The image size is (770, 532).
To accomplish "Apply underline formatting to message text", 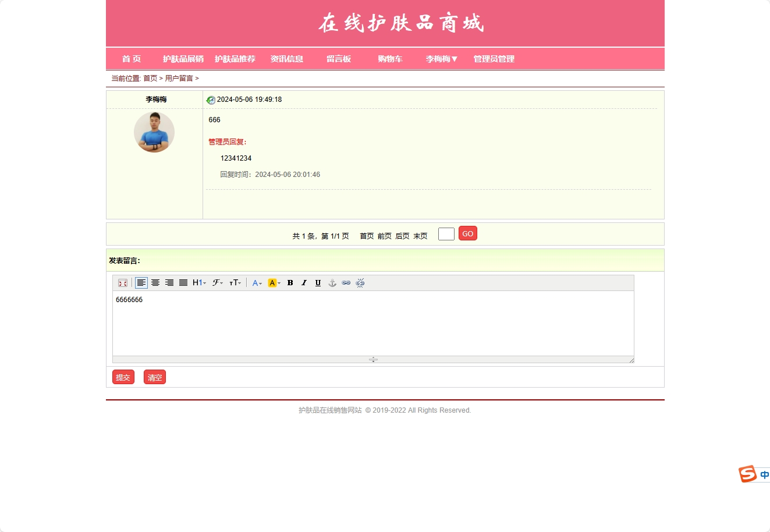I will [318, 283].
